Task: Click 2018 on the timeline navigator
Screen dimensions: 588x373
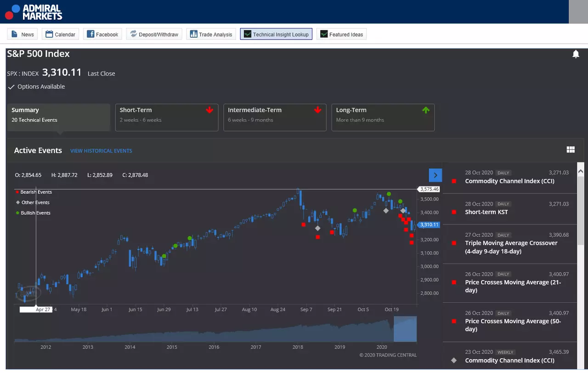Action: [x=298, y=347]
